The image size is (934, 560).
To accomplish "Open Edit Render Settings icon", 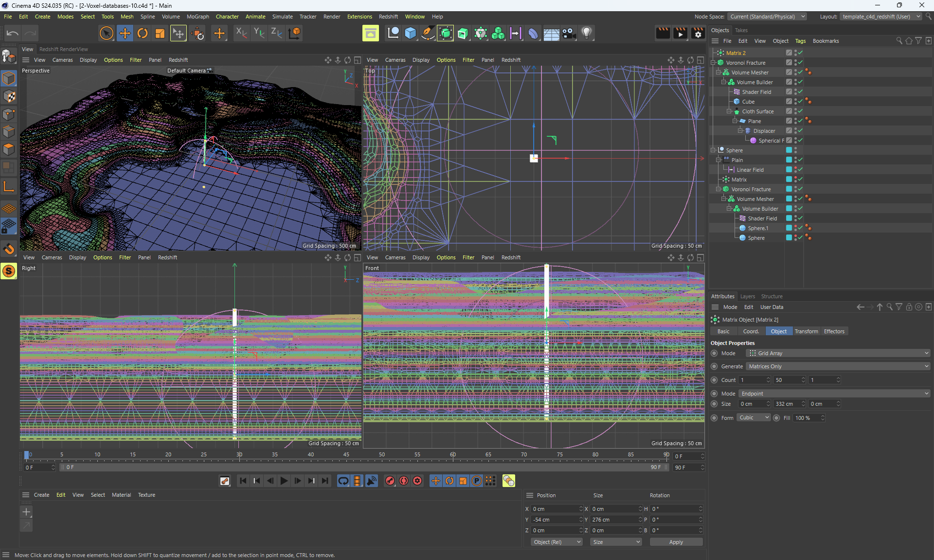I will [698, 33].
